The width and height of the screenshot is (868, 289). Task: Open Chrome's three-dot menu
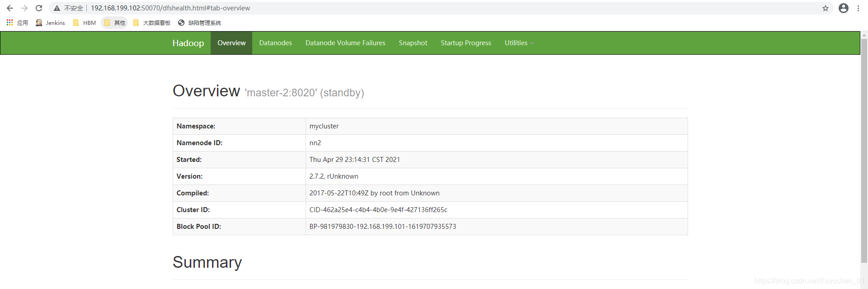point(858,8)
